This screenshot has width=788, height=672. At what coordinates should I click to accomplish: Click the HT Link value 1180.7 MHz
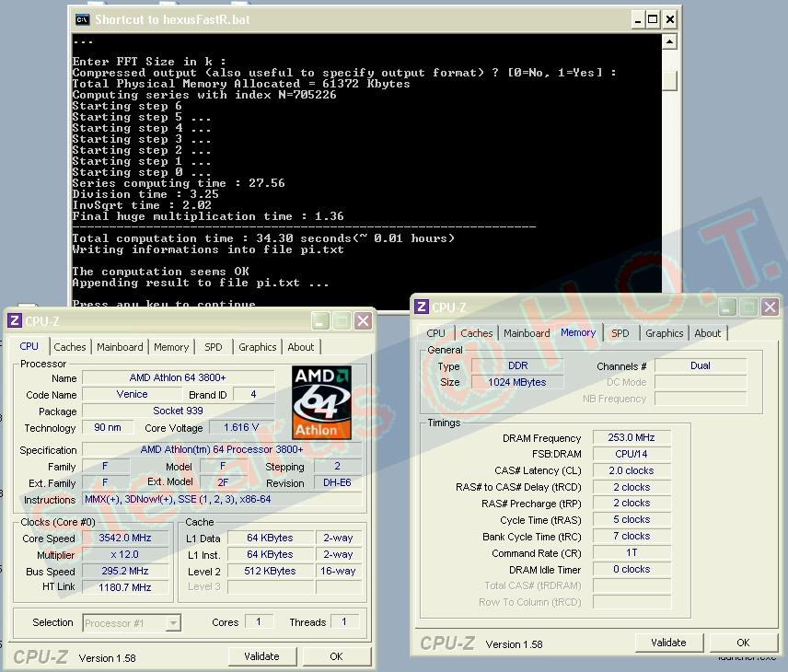[125, 587]
